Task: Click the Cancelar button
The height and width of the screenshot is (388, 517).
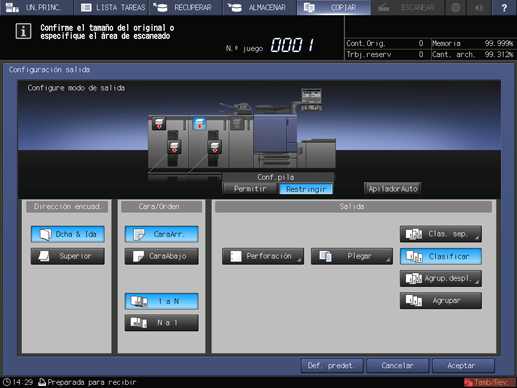Action: (x=397, y=366)
